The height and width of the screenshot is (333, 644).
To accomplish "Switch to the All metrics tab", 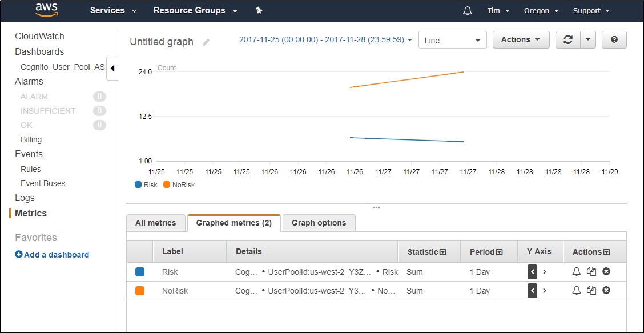I will tap(156, 223).
